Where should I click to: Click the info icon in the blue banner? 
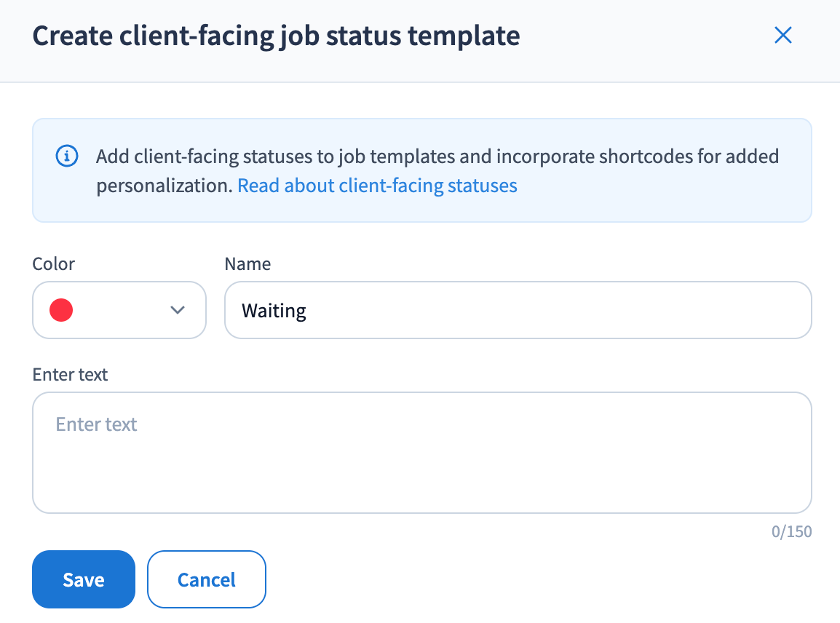(67, 156)
